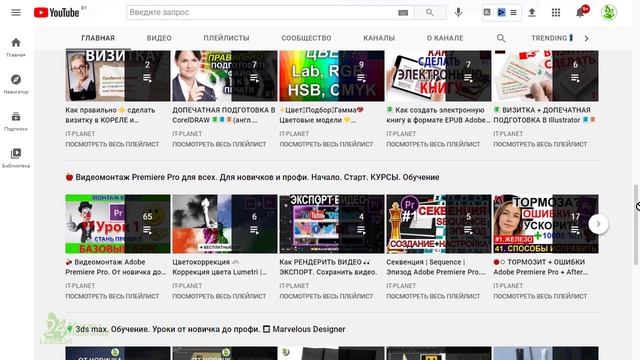Open the TRENDING tab
The width and height of the screenshot is (640, 360).
[x=552, y=38]
